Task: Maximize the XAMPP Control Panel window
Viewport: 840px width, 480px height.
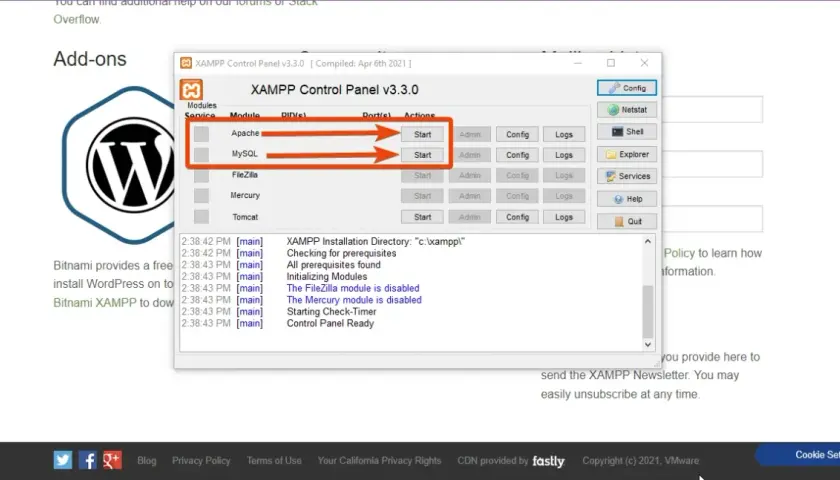Action: pyautogui.click(x=611, y=63)
